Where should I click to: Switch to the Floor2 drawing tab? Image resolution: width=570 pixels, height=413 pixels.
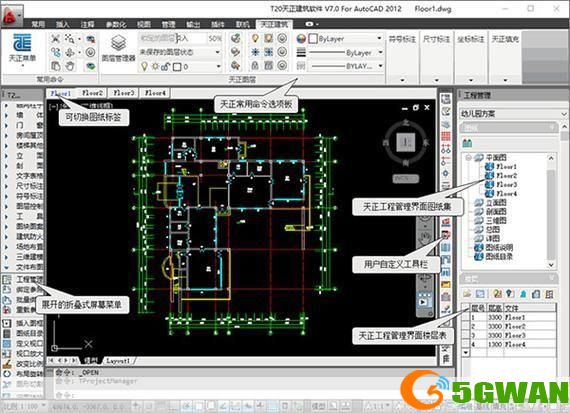pos(92,93)
